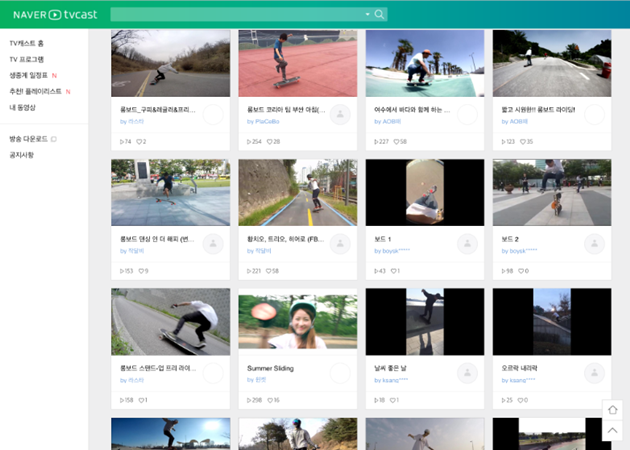This screenshot has width=630, height=450.
Task: Open uploader link by PlaCeBo
Action: click(x=263, y=121)
